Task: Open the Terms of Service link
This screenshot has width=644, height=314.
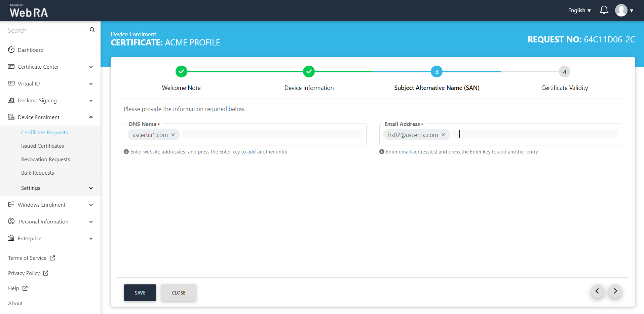Action: [x=28, y=258]
